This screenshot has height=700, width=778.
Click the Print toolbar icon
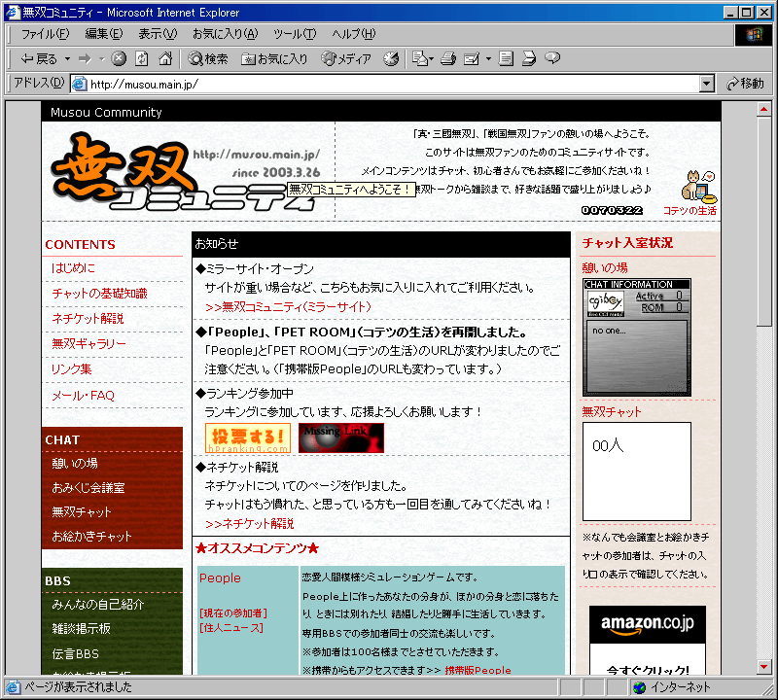point(448,58)
